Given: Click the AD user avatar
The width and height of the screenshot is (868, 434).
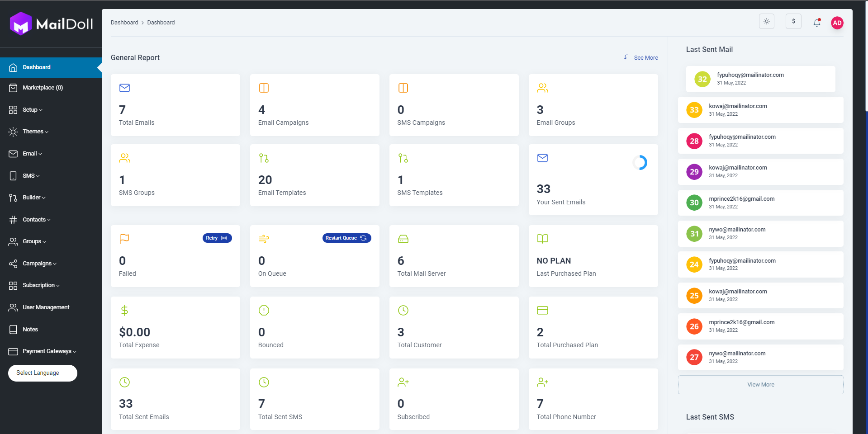Looking at the screenshot, I should click(837, 23).
